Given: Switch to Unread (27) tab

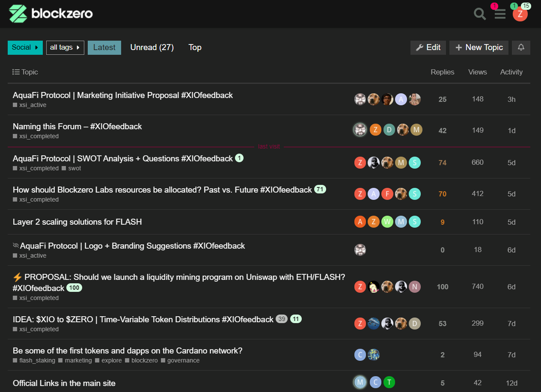Looking at the screenshot, I should (152, 48).
